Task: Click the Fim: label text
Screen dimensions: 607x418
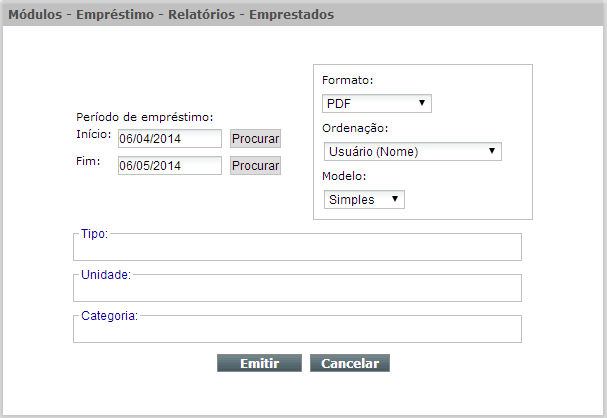Action: pyautogui.click(x=88, y=161)
